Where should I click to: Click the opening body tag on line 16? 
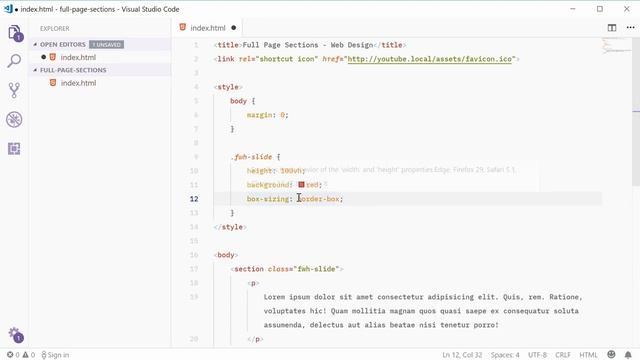coord(226,255)
